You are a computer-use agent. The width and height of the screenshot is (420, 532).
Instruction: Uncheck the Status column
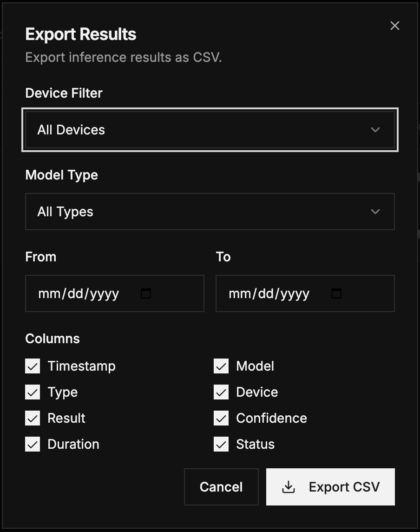(x=221, y=444)
